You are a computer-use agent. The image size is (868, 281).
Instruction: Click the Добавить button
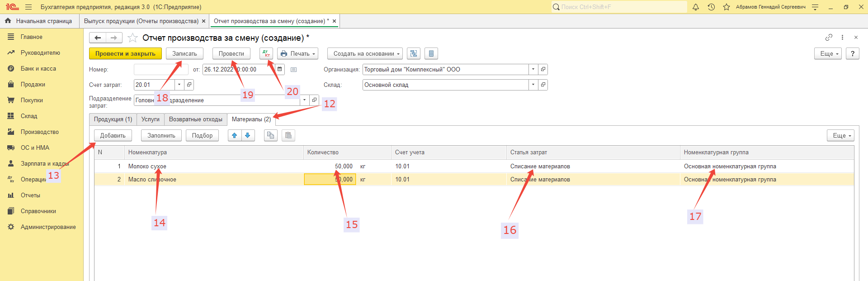point(113,135)
